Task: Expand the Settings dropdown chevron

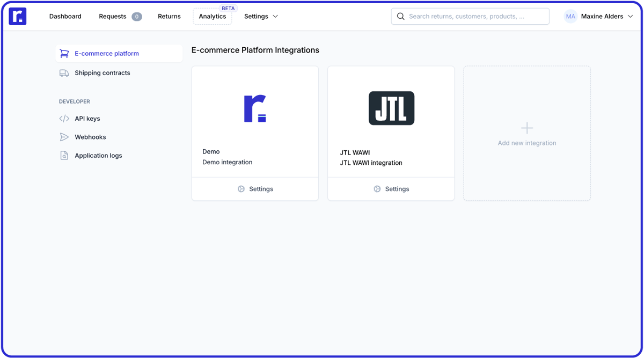Action: [275, 16]
